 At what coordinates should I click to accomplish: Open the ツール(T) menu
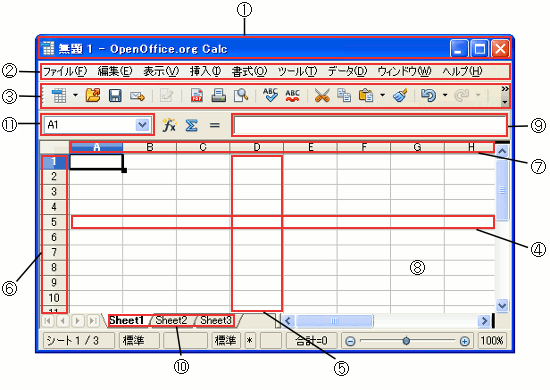click(x=297, y=72)
